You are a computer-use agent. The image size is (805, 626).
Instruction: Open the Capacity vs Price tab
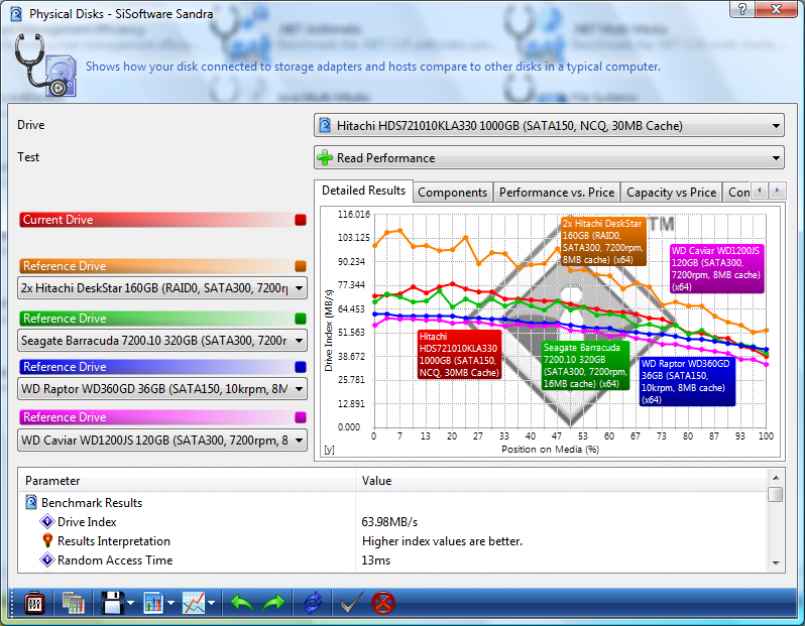pos(671,192)
